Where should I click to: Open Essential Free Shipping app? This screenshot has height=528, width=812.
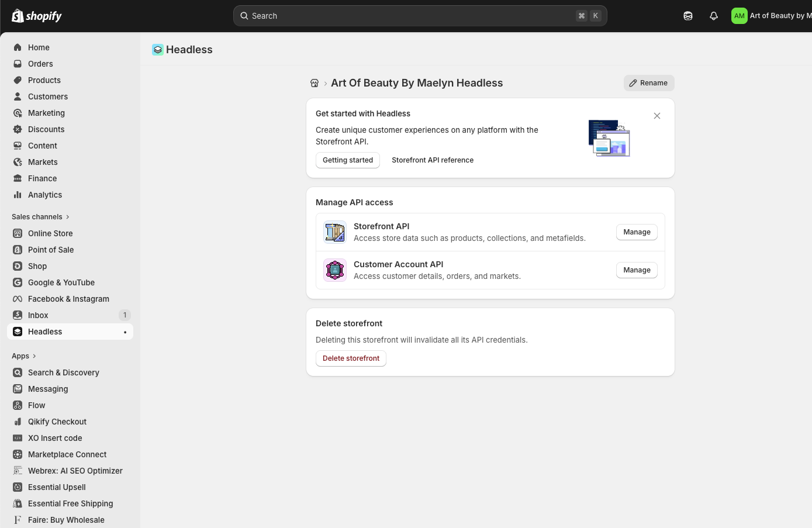(70, 503)
